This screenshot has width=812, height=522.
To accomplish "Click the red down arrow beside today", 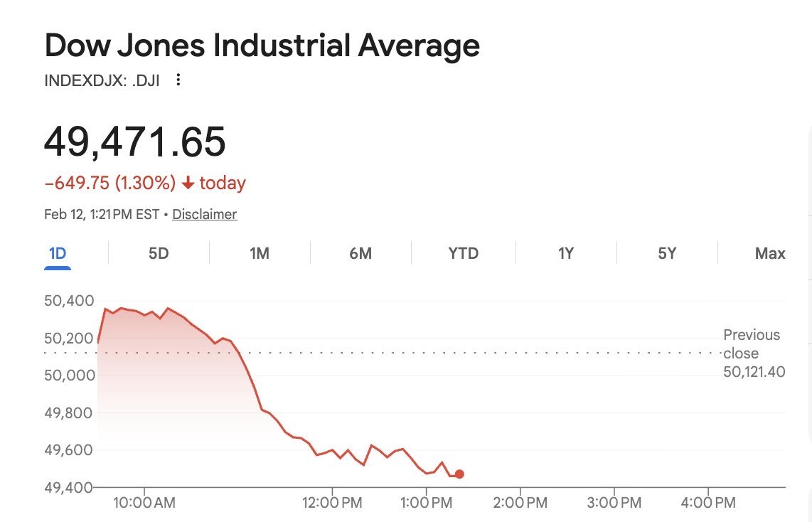I will [188, 183].
